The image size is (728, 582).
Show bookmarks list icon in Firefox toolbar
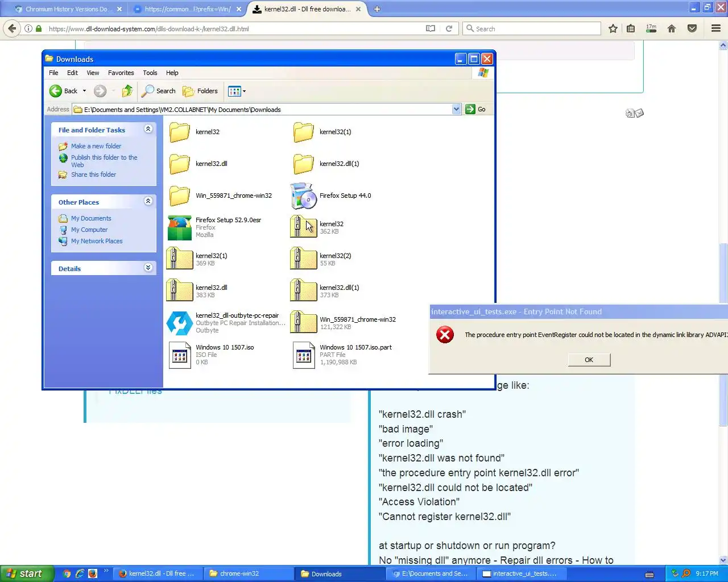pos(631,28)
